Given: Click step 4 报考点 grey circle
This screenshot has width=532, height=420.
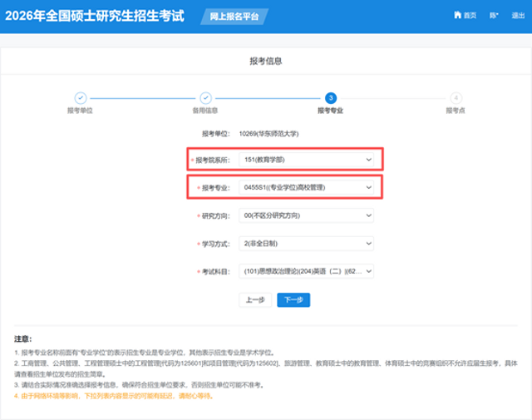Looking at the screenshot, I should pyautogui.click(x=456, y=98).
